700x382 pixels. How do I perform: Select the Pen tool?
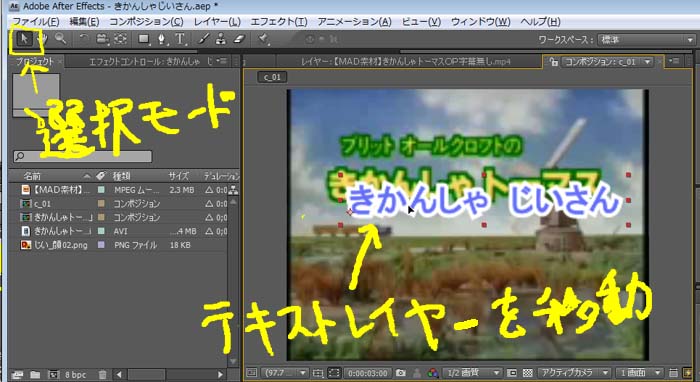tap(161, 39)
